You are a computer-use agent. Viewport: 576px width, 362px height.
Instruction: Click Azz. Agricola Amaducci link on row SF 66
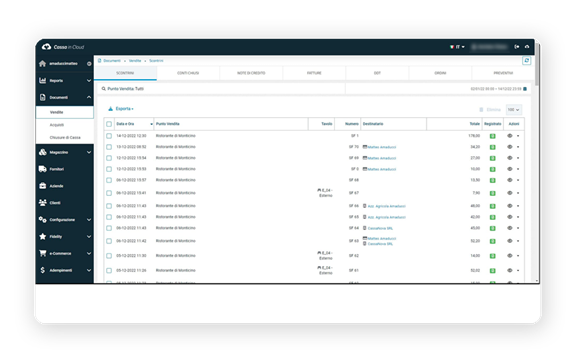click(386, 206)
